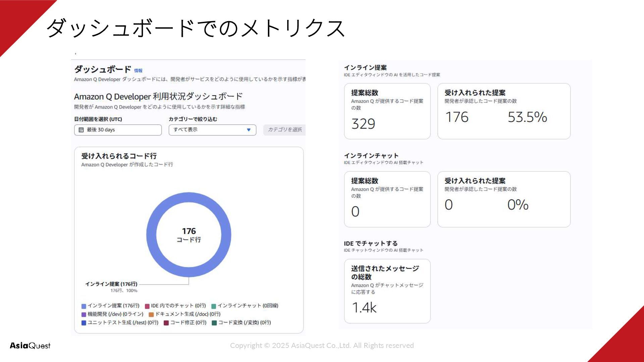The image size is (644, 362).
Task: Click the 329 total suggestions value
Action: [363, 124]
